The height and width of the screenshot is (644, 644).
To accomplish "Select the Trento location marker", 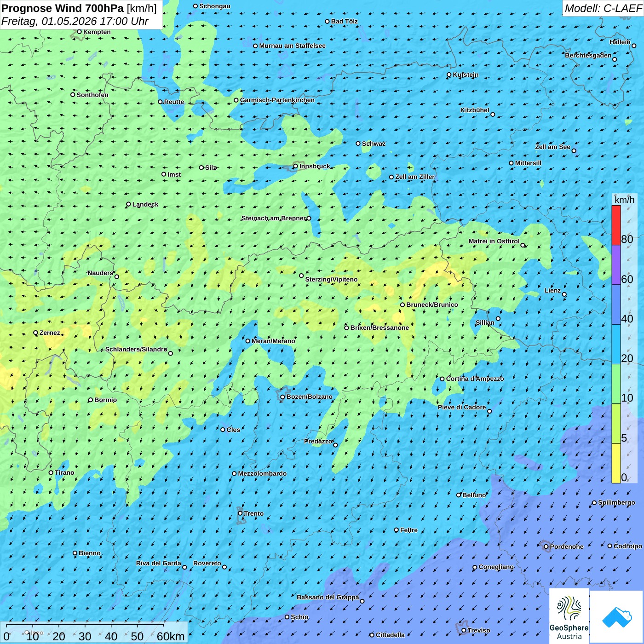I will click(240, 513).
